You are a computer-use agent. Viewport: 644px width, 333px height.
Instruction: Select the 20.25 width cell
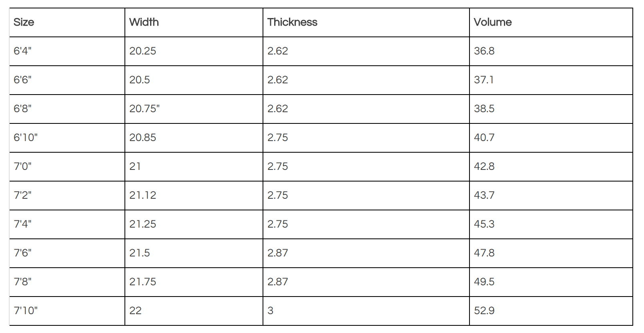click(x=194, y=51)
